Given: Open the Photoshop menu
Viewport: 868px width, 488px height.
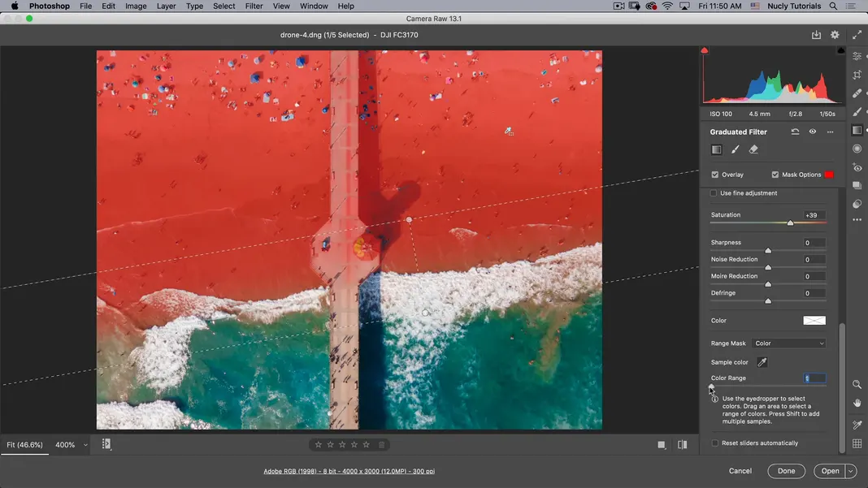Looking at the screenshot, I should click(50, 6).
